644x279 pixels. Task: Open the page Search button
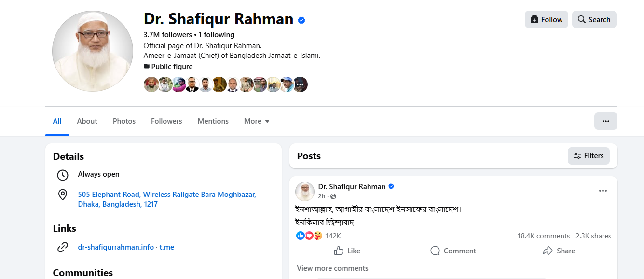click(594, 19)
